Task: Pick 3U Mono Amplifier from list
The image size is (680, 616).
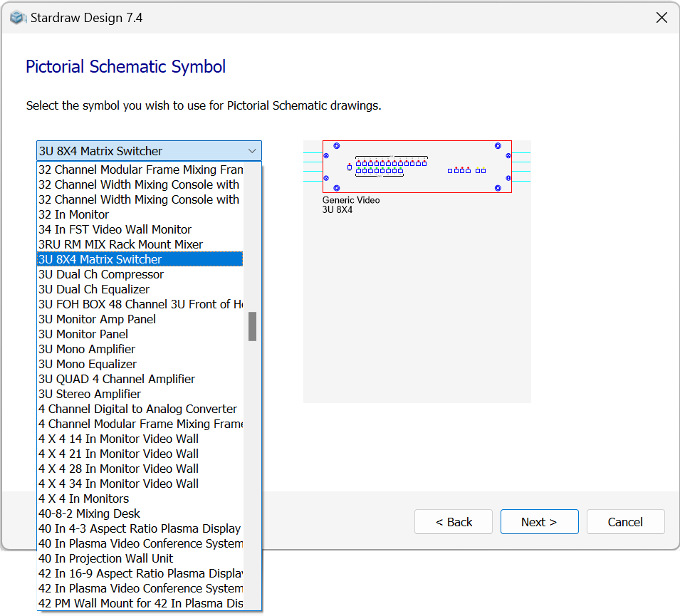Action: [x=140, y=349]
